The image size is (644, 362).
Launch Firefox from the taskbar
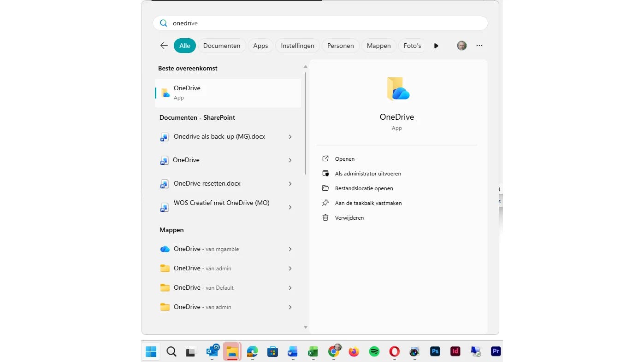pyautogui.click(x=354, y=351)
